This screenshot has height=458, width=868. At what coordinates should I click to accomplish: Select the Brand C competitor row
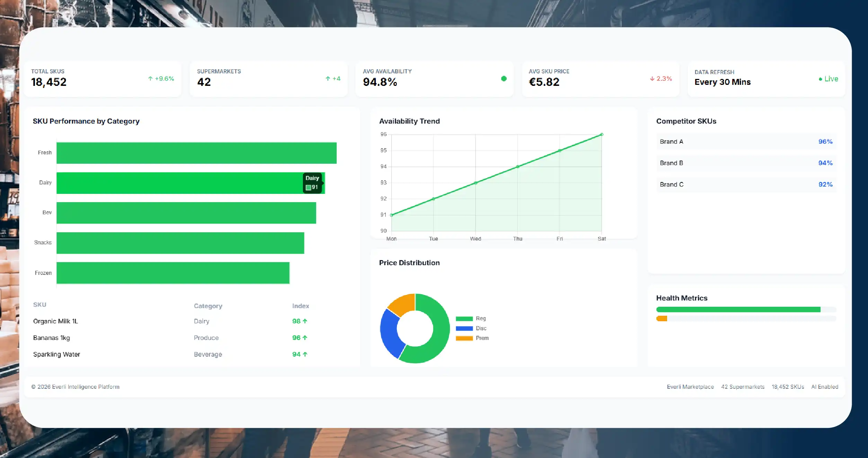pyautogui.click(x=746, y=185)
